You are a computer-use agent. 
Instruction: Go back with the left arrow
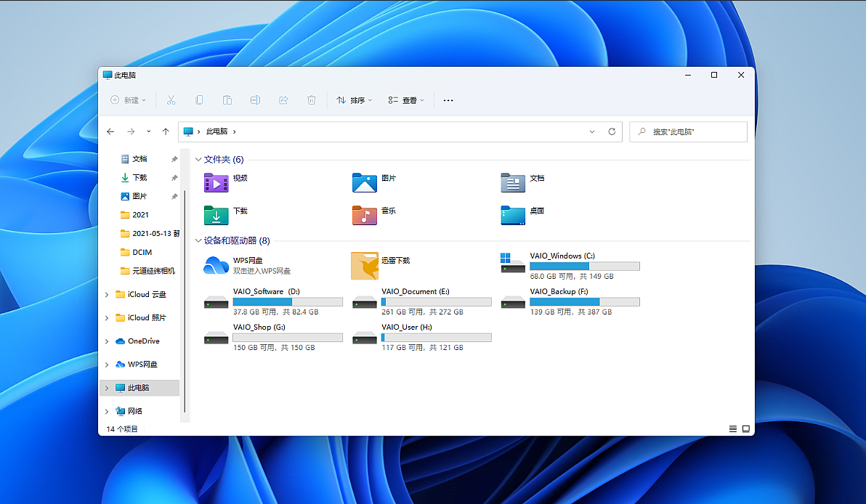point(110,131)
